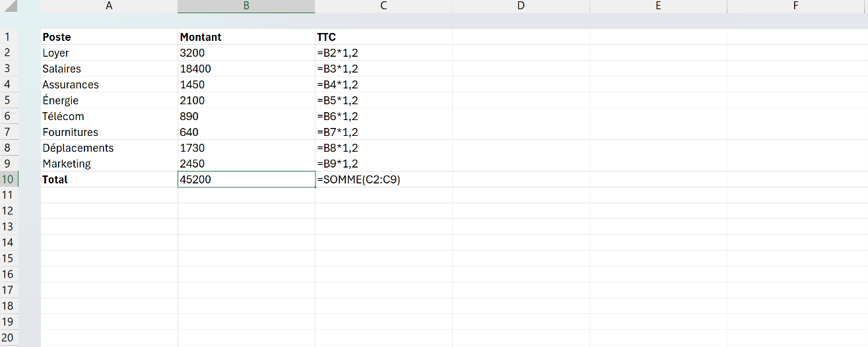Screen dimensions: 868x347
Task: Click the cell containing 1450
Action: click(x=246, y=84)
